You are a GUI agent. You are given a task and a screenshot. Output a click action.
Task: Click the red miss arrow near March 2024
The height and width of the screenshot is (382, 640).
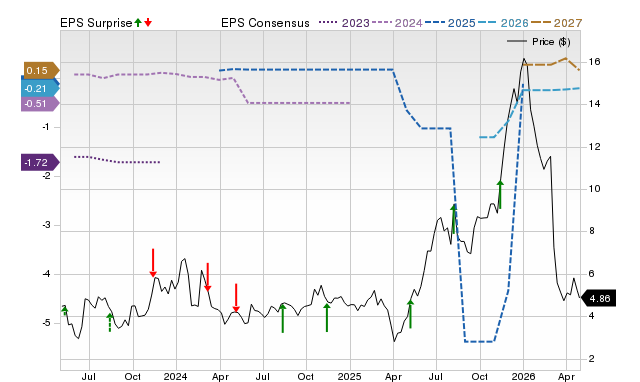pyautogui.click(x=208, y=277)
